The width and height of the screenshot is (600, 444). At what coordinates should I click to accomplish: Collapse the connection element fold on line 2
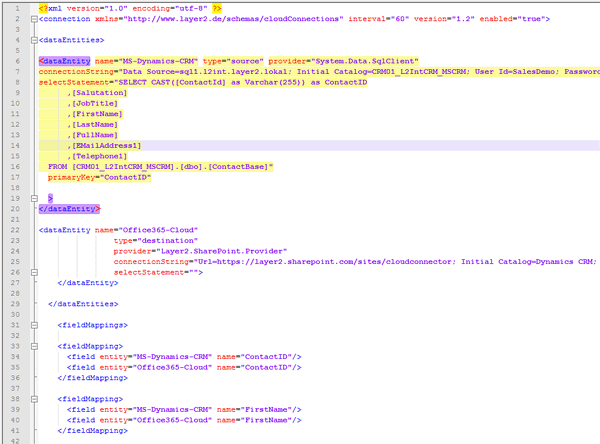pos(34,18)
